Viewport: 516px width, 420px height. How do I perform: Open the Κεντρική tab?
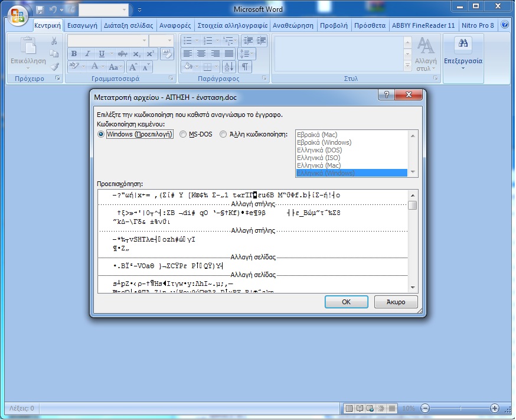pos(47,25)
